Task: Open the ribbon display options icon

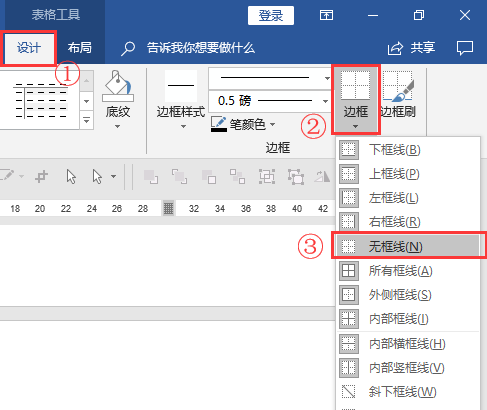Action: pyautogui.click(x=326, y=15)
